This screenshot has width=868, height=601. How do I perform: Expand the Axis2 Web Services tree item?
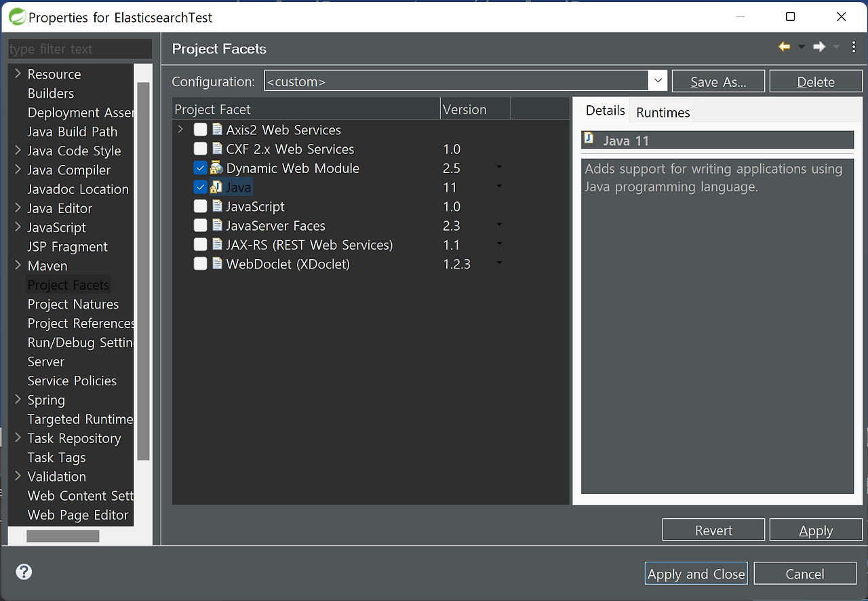point(180,130)
